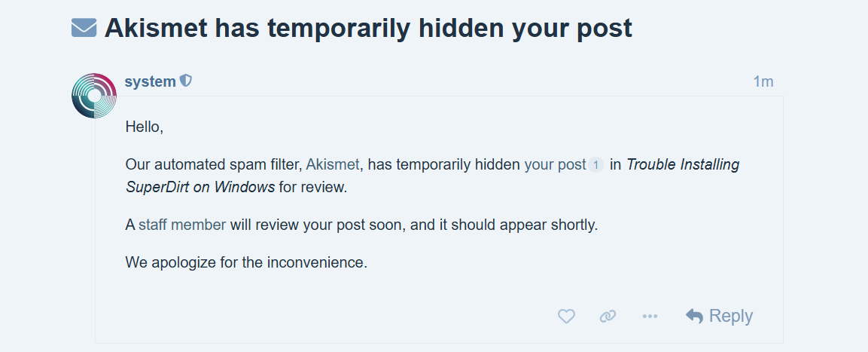Image resolution: width=868 pixels, height=352 pixels.
Task: Click the 'We apologize for the inconvenience' line
Action: pyautogui.click(x=246, y=263)
